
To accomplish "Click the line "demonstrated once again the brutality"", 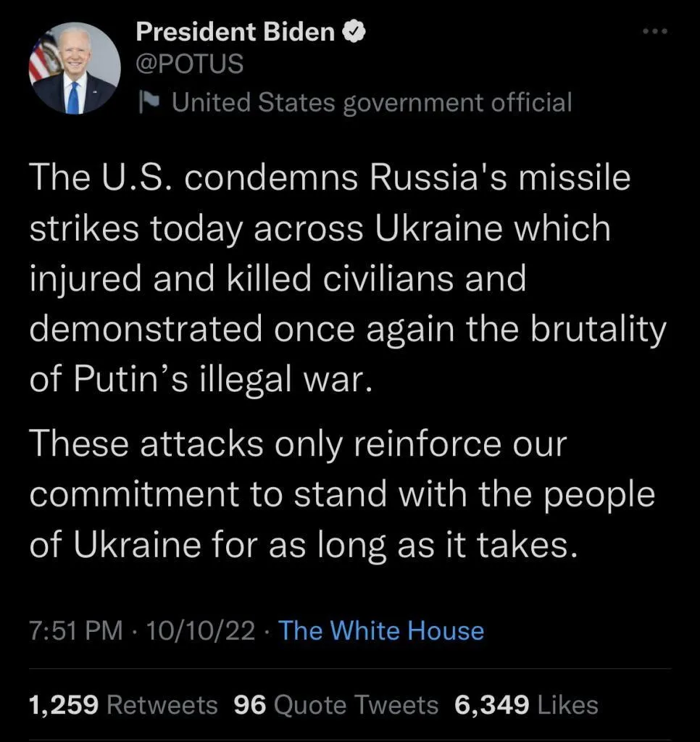I will [347, 329].
